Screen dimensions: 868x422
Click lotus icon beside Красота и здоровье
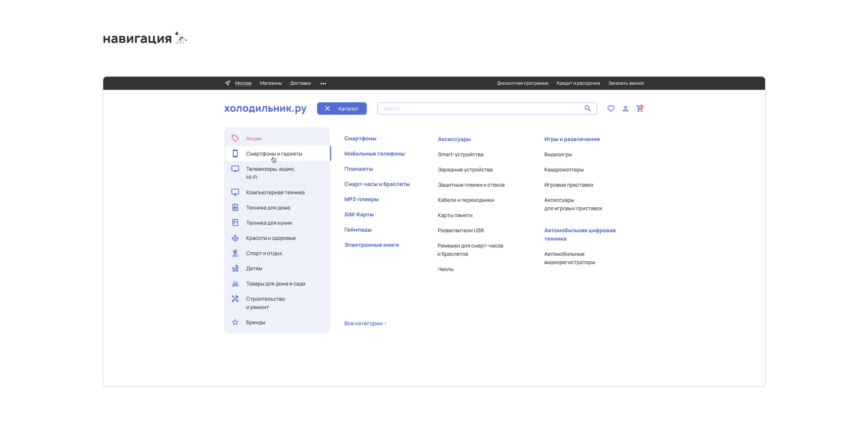pyautogui.click(x=235, y=238)
